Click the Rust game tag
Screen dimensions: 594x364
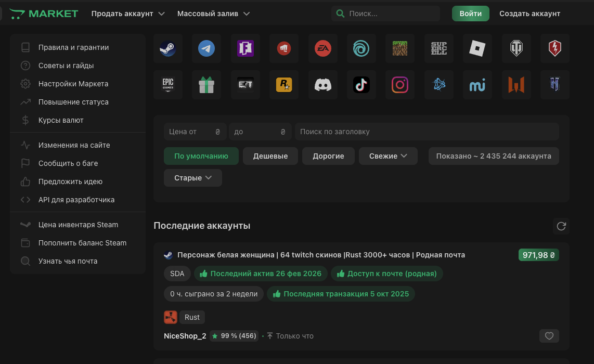[192, 317]
